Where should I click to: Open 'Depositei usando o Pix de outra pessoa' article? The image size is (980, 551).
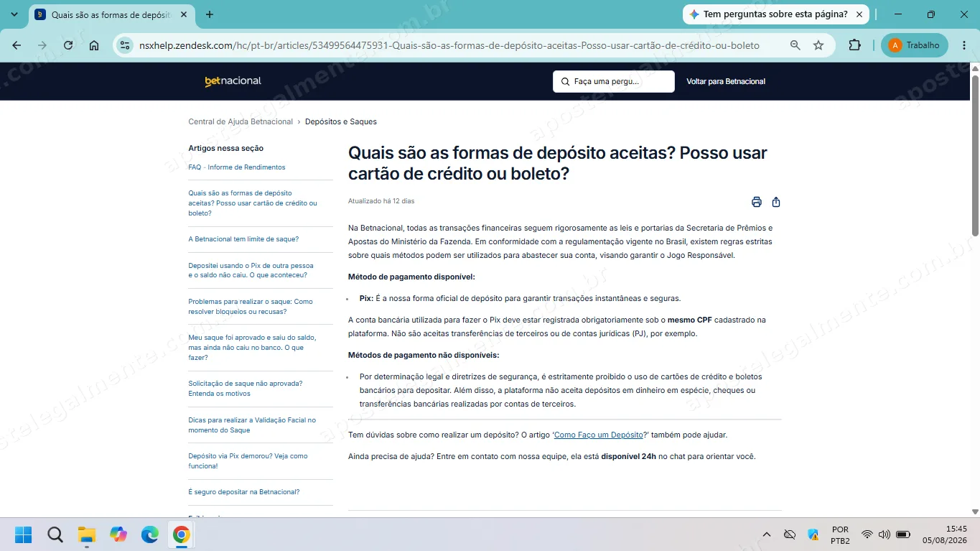pyautogui.click(x=251, y=270)
